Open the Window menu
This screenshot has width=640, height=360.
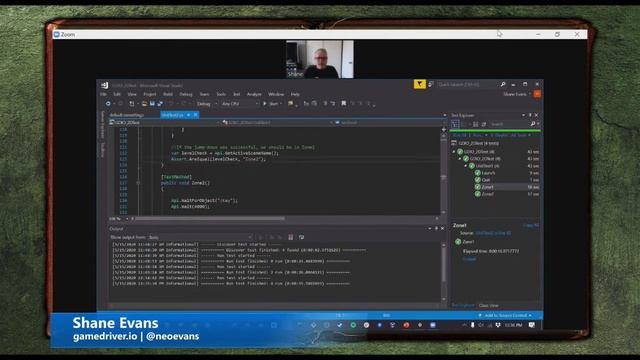pos(276,94)
